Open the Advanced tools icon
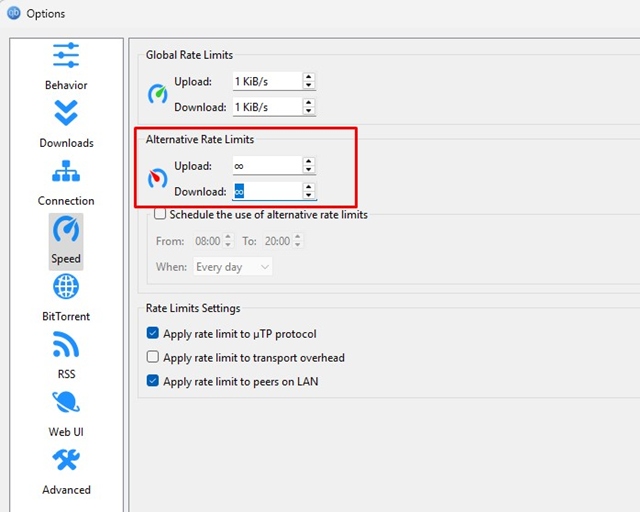 (x=66, y=462)
